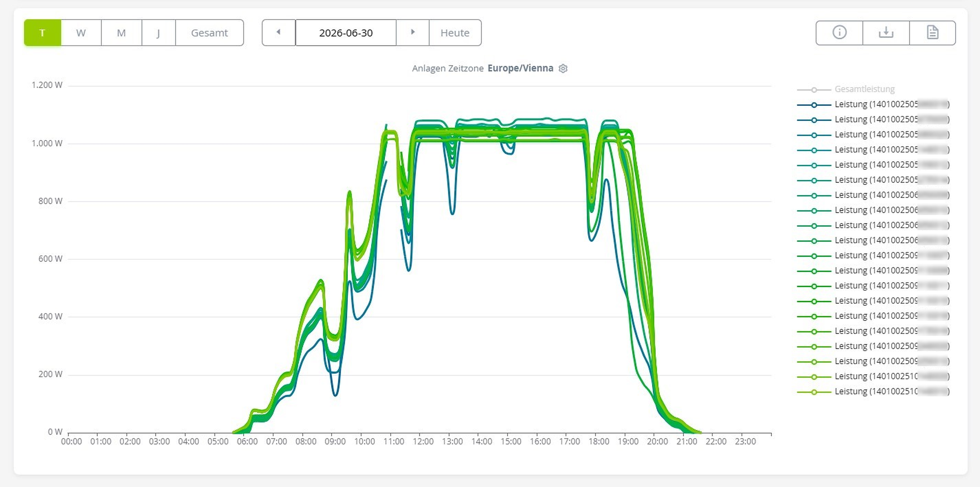Go to previous day arrow
This screenshot has height=487, width=980.
(x=279, y=33)
